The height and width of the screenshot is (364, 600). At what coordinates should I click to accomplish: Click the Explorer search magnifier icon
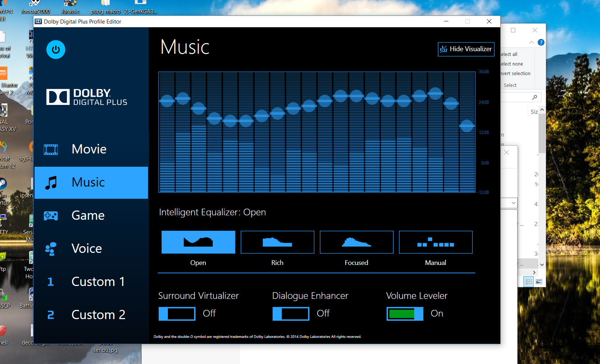534,97
